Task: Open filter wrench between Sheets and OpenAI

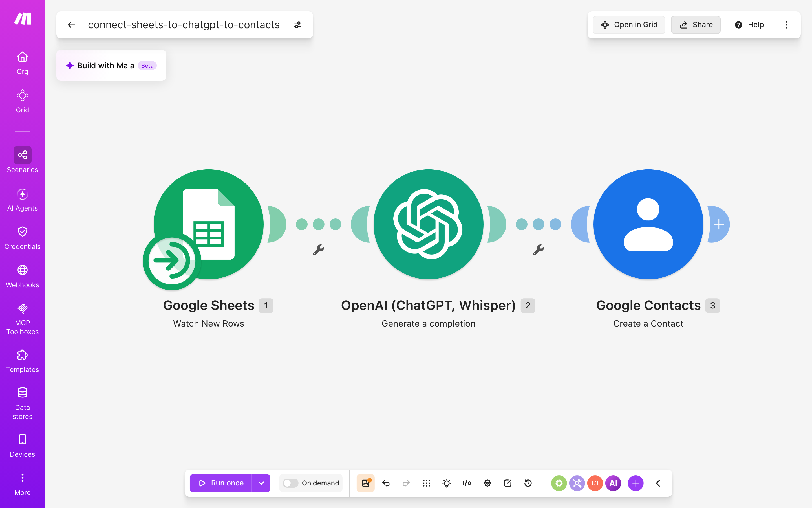Action: click(x=318, y=250)
